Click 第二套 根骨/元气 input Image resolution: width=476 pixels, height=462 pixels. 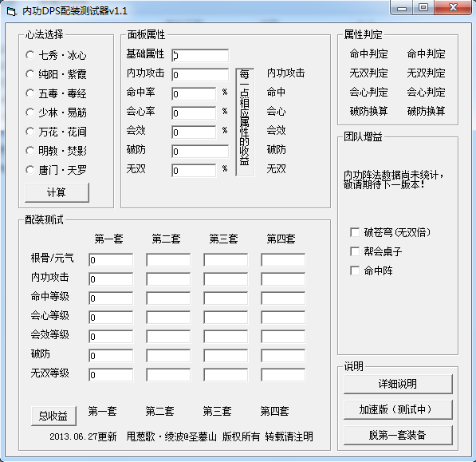point(168,260)
